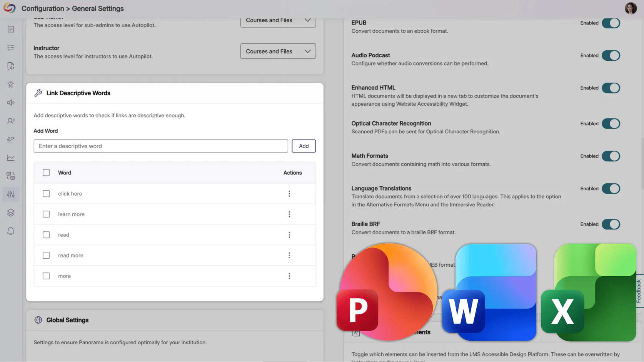Select the audio file conversion sidebar icon

[x=11, y=66]
